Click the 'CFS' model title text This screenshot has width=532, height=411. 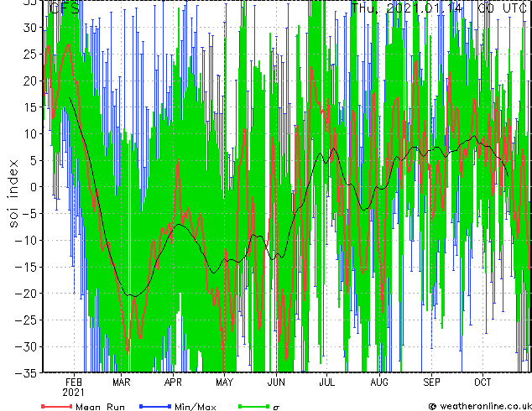pyautogui.click(x=65, y=8)
